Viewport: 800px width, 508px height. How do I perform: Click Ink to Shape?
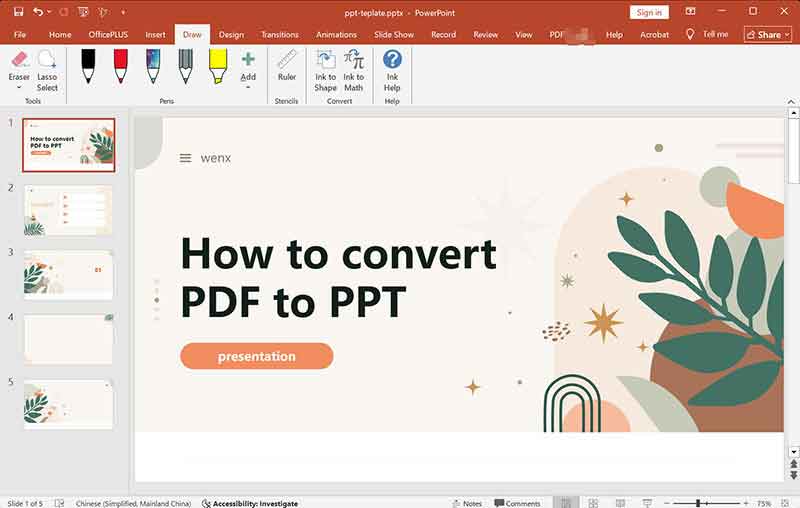[x=326, y=70]
